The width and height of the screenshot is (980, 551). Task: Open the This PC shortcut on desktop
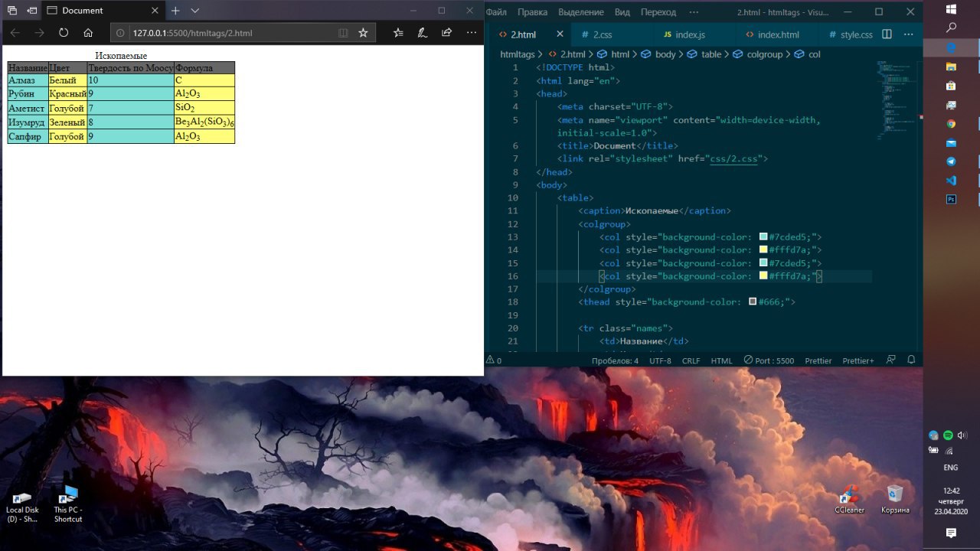tap(68, 504)
